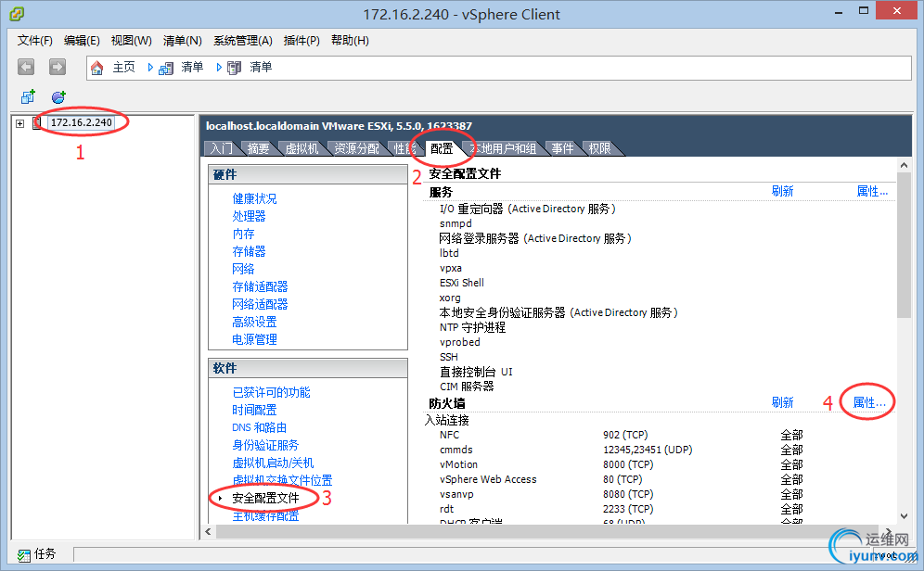Click the NTP 守护进程 service entry

click(472, 327)
